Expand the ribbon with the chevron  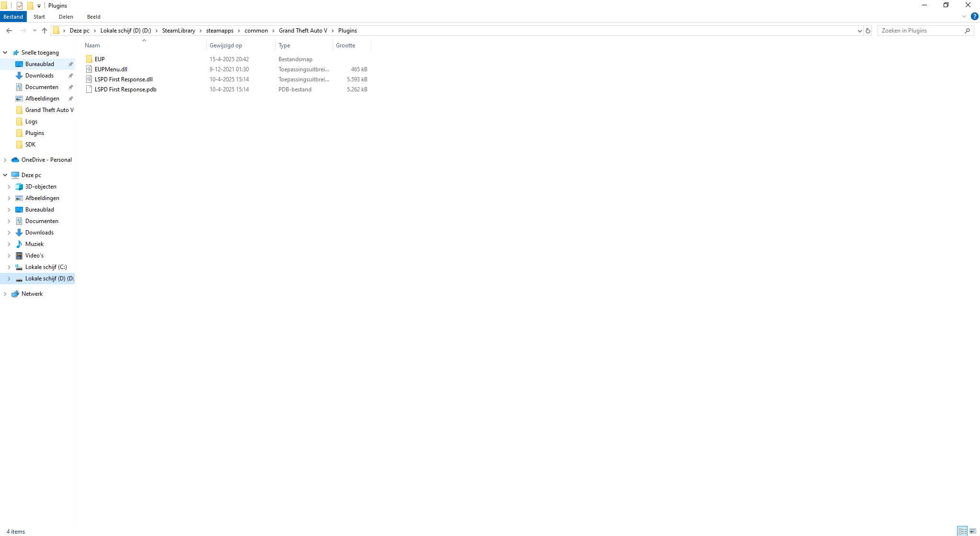click(x=964, y=16)
